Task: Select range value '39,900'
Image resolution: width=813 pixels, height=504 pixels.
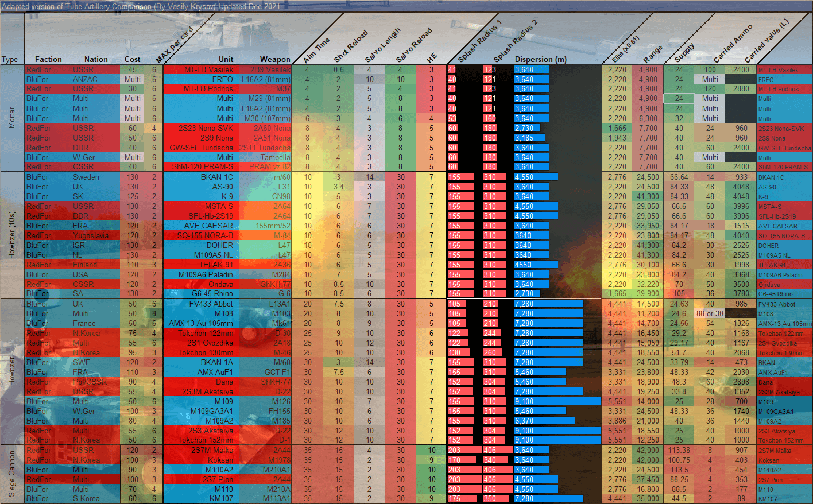Action: [648, 294]
